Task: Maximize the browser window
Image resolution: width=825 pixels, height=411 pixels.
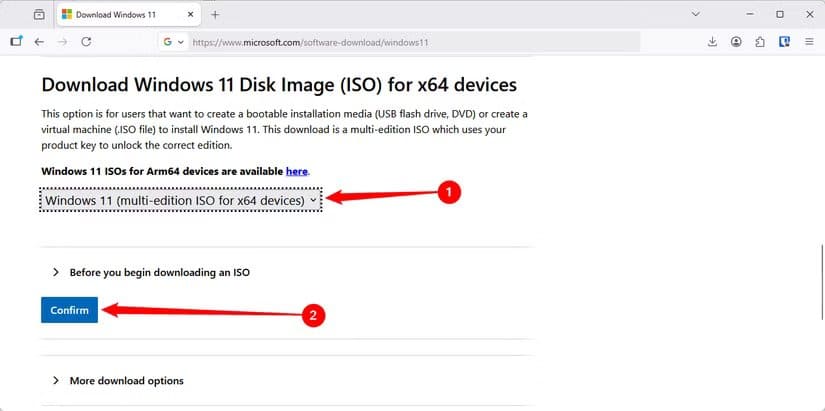Action: pyautogui.click(x=780, y=14)
